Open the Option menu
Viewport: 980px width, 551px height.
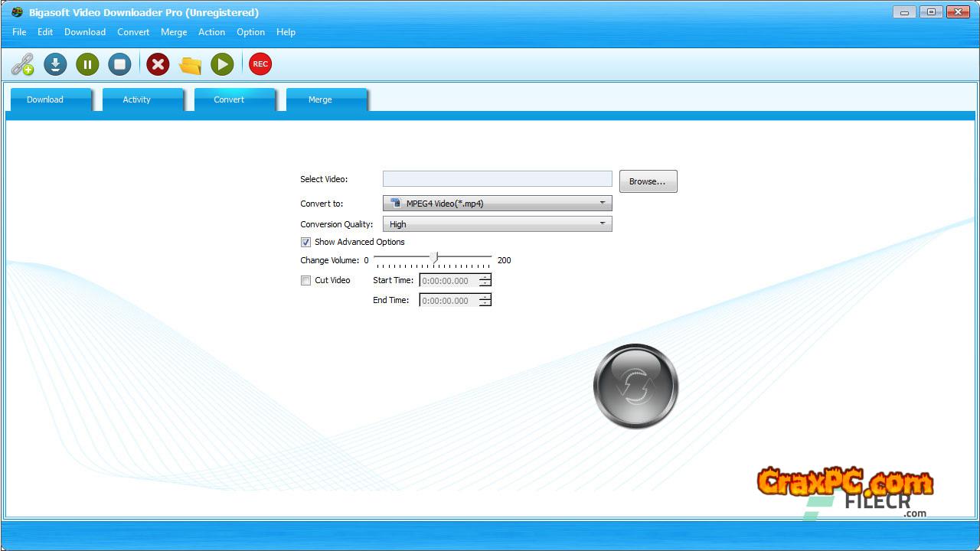click(x=250, y=32)
